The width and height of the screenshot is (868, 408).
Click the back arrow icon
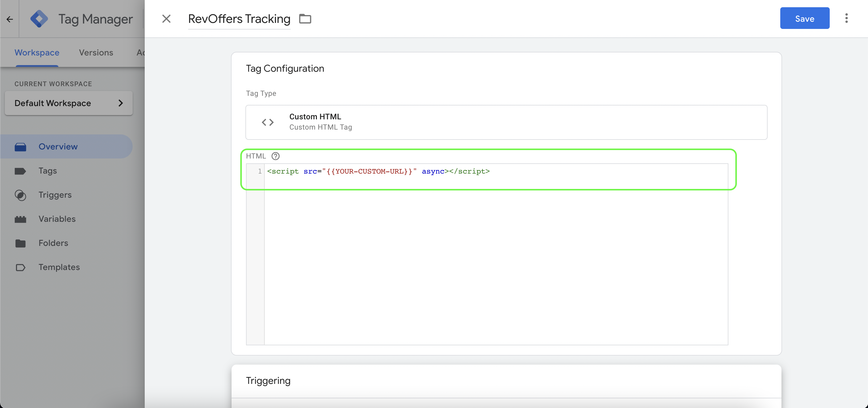[9, 19]
